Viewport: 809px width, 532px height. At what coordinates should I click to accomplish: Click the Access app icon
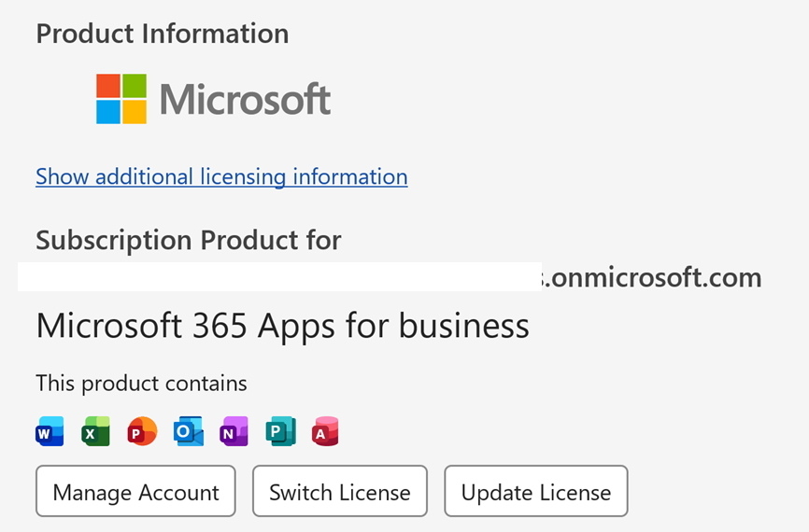pos(325,431)
